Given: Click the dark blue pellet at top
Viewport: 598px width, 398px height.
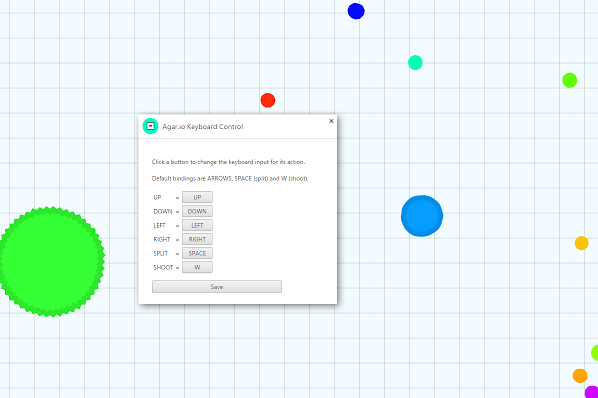Looking at the screenshot, I should [x=356, y=11].
